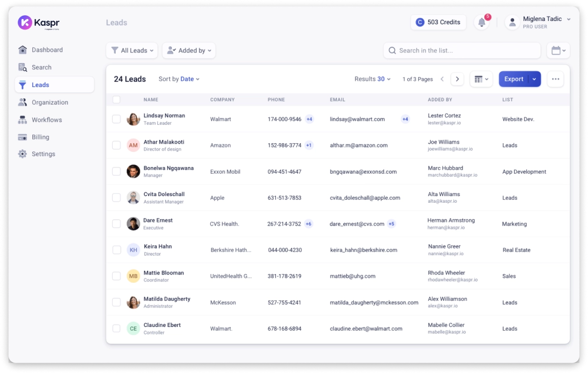Select Matilda Daugherty row checkbox
The width and height of the screenshot is (588, 374).
(x=117, y=302)
